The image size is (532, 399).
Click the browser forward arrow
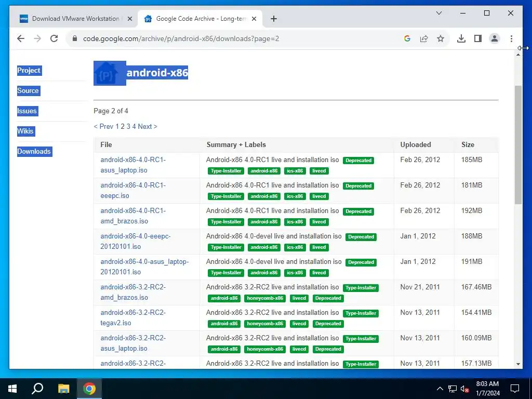37,38
